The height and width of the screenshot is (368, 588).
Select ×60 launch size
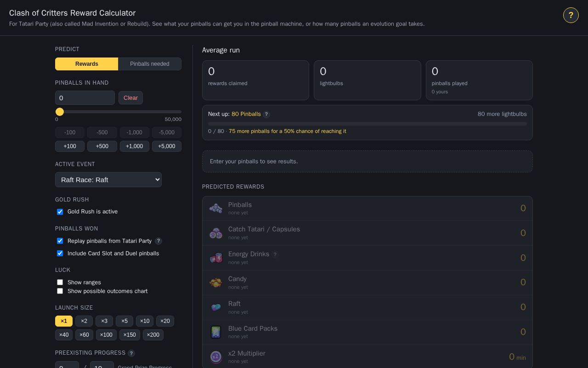point(84,335)
